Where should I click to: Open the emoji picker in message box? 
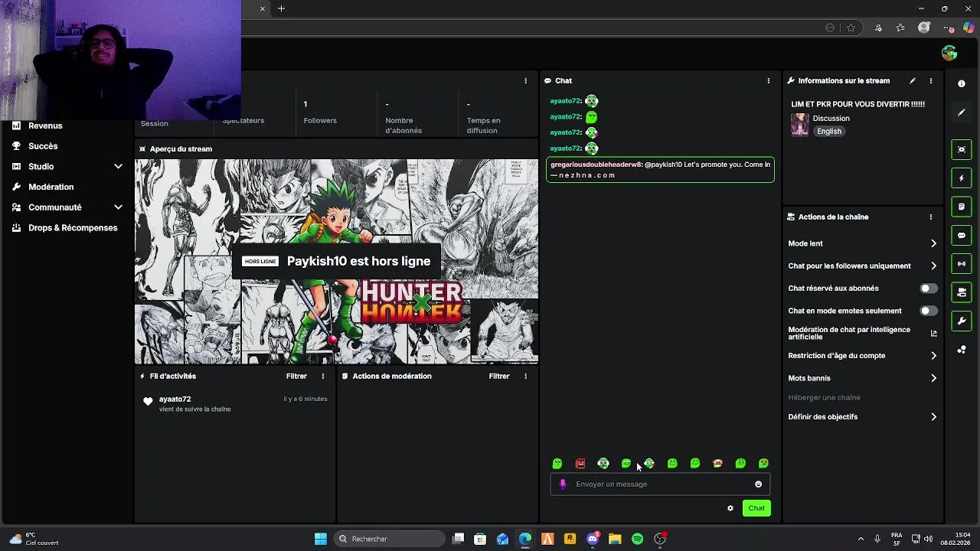[759, 484]
